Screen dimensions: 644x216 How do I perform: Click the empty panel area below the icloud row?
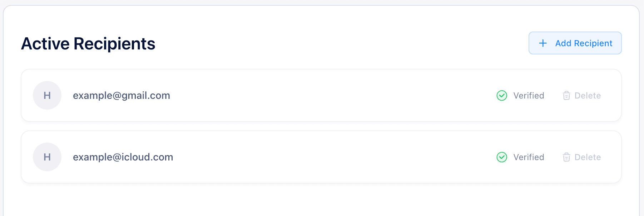coord(322,201)
